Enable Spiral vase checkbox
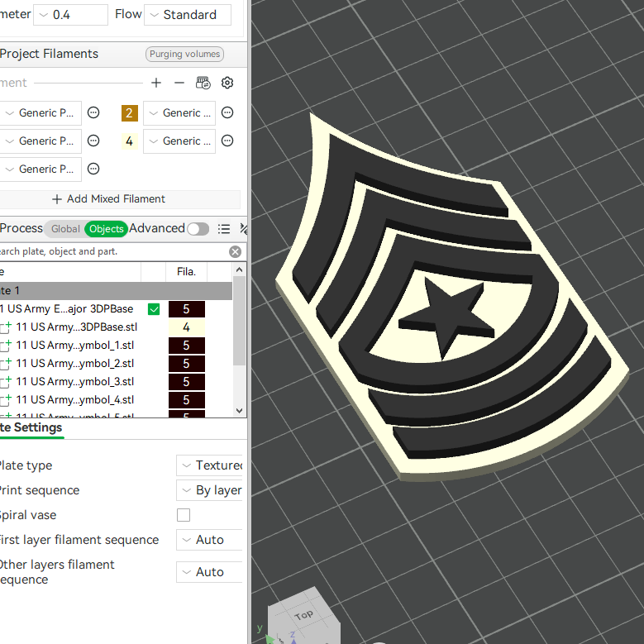This screenshot has width=644, height=644. [x=184, y=515]
